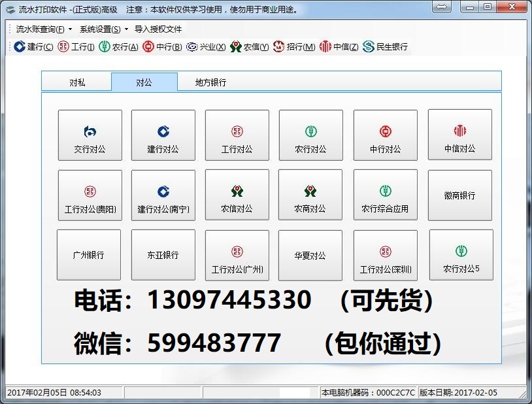Choose the 农行对公 template
This screenshot has height=404, width=532.
[311, 135]
